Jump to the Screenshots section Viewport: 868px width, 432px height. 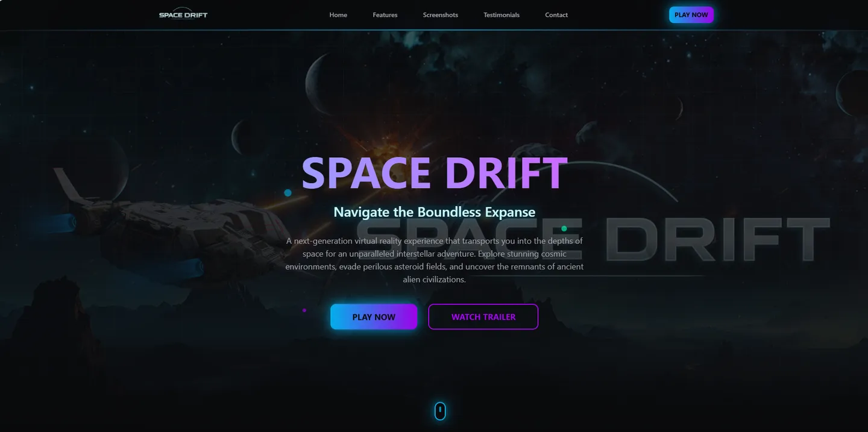[x=441, y=15]
